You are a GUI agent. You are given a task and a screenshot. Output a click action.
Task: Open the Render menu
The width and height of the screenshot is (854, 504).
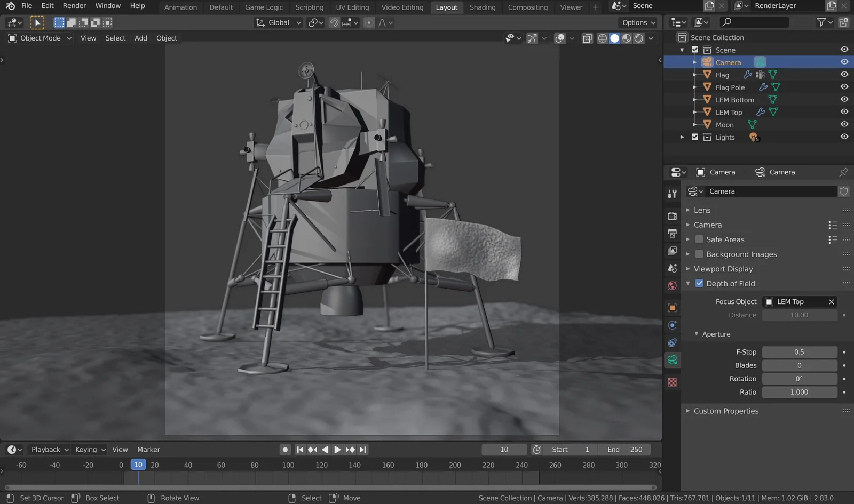pos(74,6)
